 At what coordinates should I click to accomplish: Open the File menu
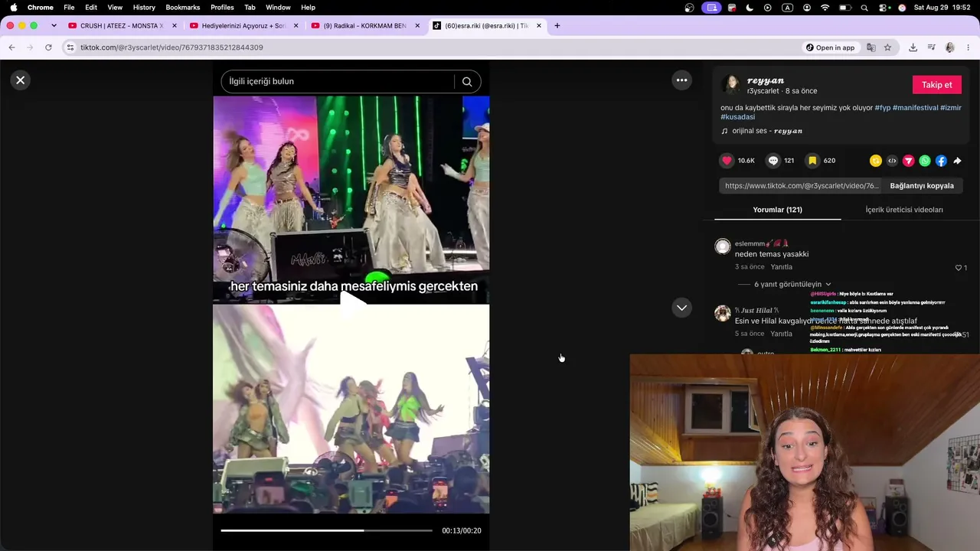pos(69,8)
